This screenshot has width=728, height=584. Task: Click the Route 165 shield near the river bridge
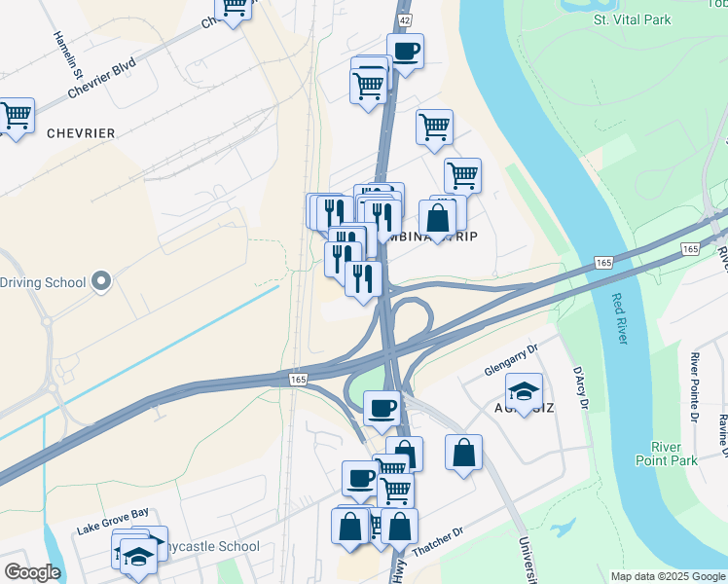click(603, 263)
